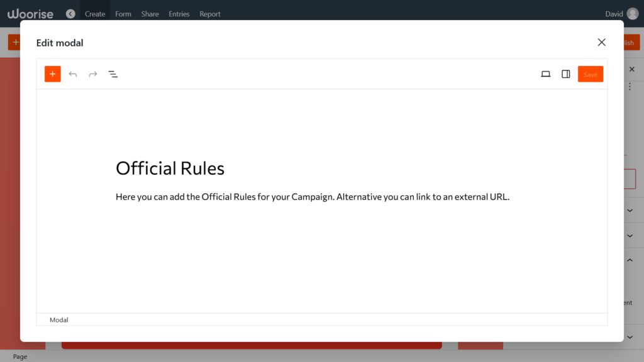The width and height of the screenshot is (644, 362).
Task: Select the desktop preview icon
Action: click(545, 74)
